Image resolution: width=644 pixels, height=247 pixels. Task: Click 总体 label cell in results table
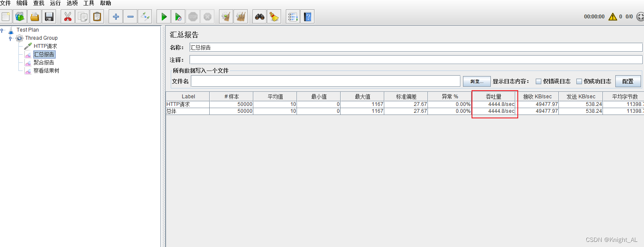(x=188, y=111)
